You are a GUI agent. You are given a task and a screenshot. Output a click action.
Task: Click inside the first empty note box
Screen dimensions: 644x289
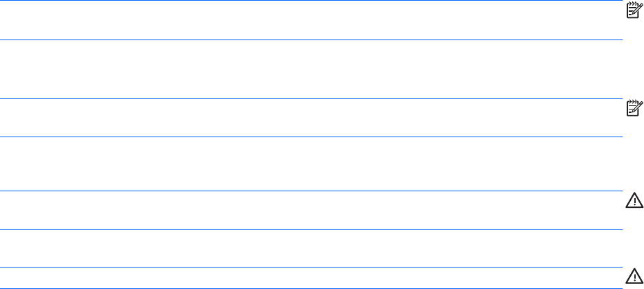[310, 21]
